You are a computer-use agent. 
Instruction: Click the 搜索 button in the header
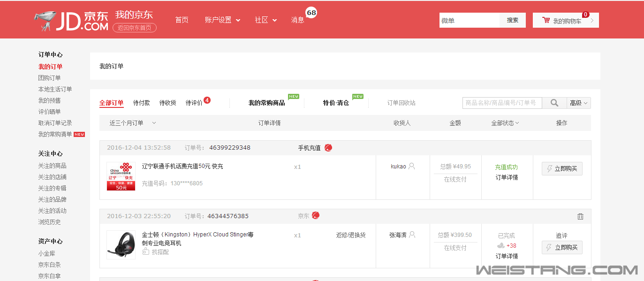[x=513, y=20]
